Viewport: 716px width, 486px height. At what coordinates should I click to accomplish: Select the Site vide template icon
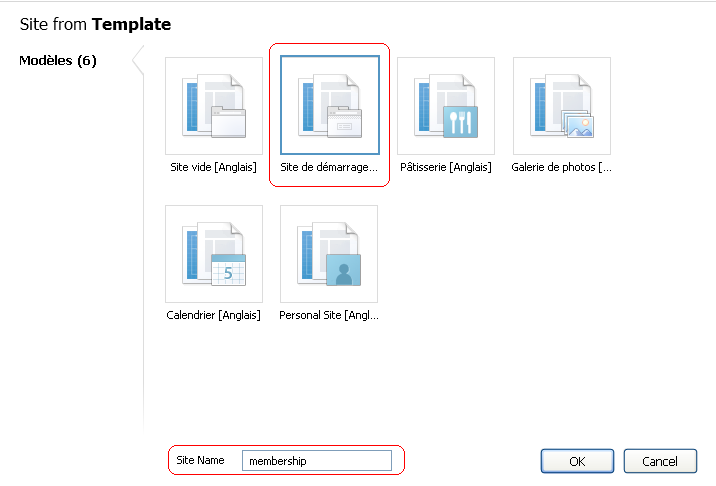coord(214,106)
